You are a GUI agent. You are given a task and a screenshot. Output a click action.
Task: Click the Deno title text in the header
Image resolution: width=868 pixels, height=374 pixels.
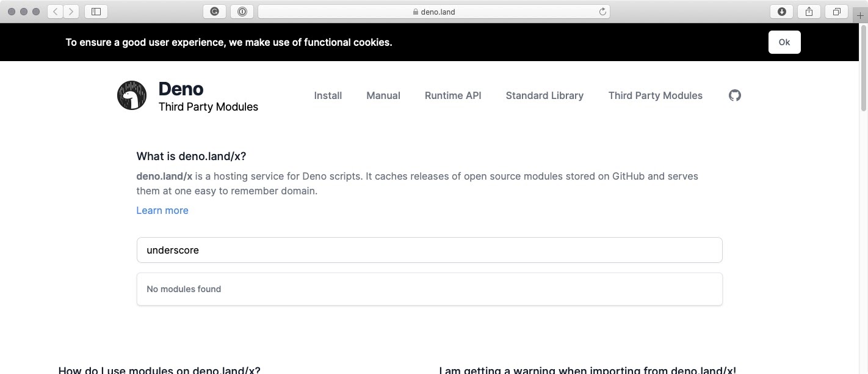[x=181, y=89]
